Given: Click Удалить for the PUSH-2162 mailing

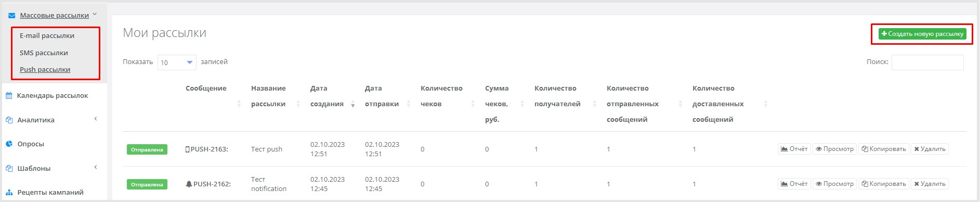Looking at the screenshot, I should coord(930,184).
